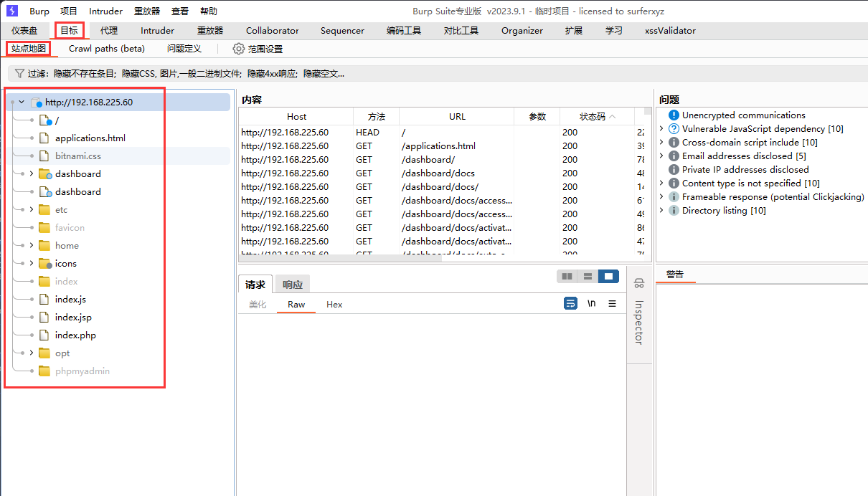
Task: Toggle show non-printable characters \n icon
Action: click(x=592, y=304)
